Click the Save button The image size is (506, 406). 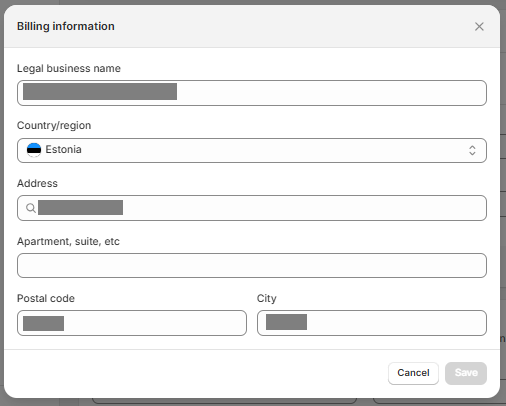466,373
